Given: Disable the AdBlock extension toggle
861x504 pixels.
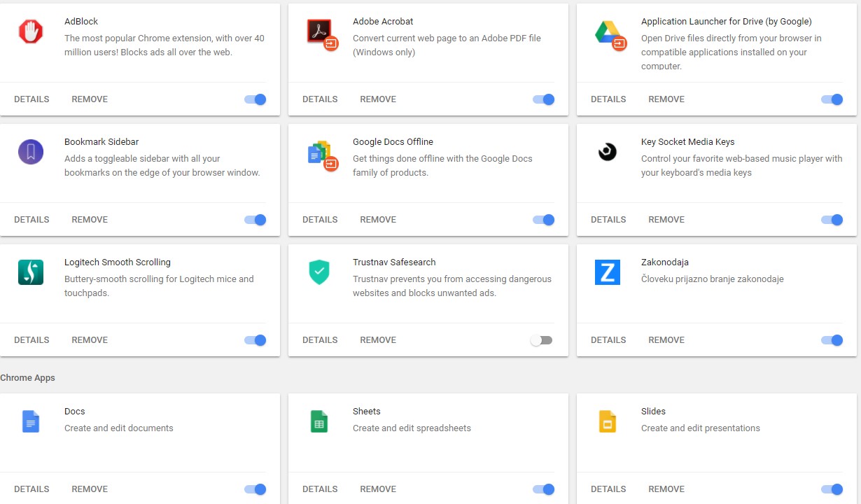Looking at the screenshot, I should tap(255, 99).
